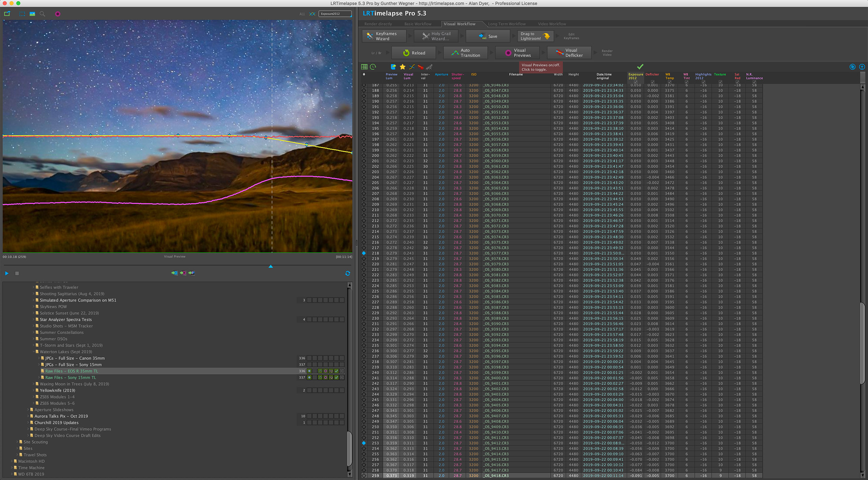Uncheck the Highlights 2012 checkbox
This screenshot has width=868, height=480.
704,81
